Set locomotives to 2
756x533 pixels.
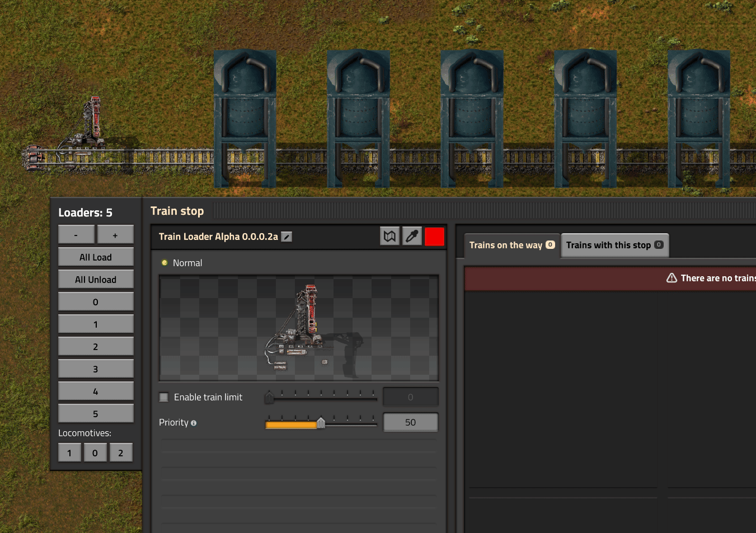[121, 453]
